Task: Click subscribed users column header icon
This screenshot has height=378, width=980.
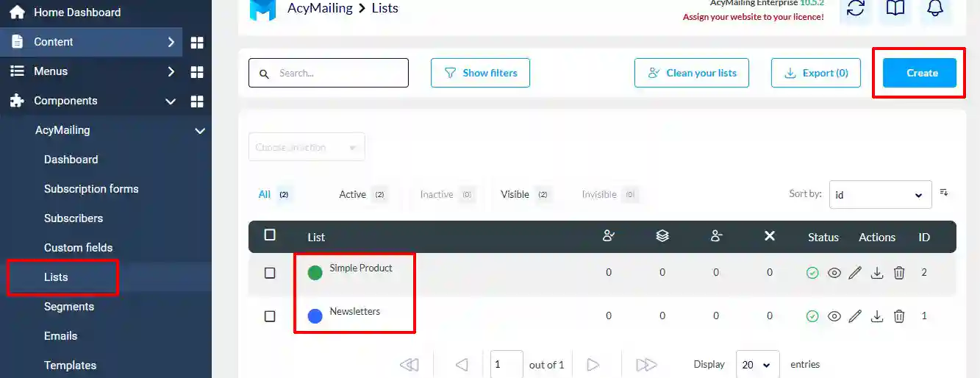Action: tap(609, 236)
